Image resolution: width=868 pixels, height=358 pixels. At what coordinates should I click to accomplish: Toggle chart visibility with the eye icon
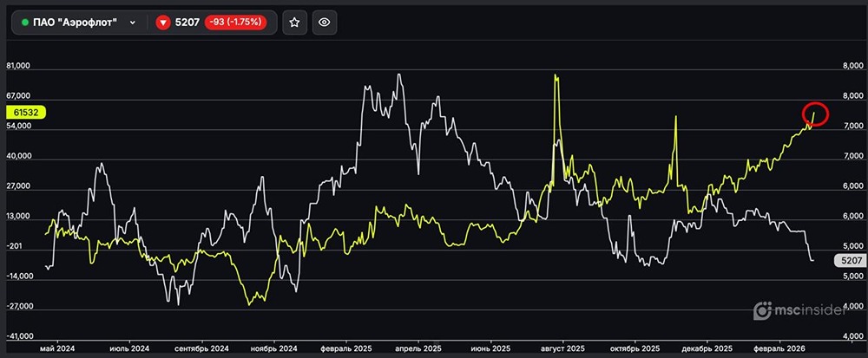click(x=325, y=23)
